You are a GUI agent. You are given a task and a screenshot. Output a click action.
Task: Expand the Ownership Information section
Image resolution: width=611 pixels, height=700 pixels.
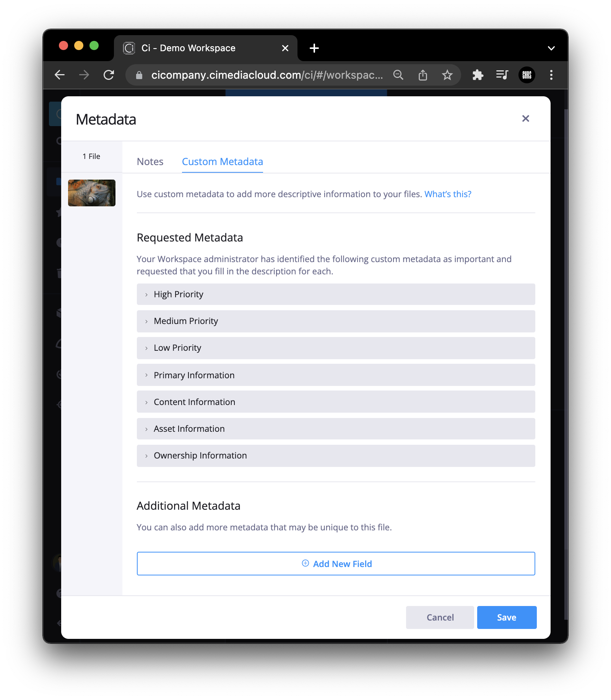click(336, 456)
